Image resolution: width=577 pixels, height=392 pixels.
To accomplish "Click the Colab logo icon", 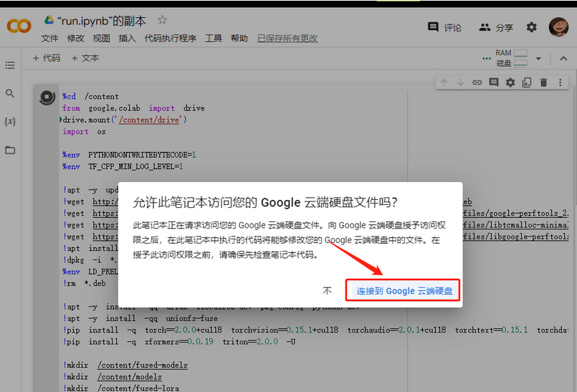I will click(x=19, y=27).
